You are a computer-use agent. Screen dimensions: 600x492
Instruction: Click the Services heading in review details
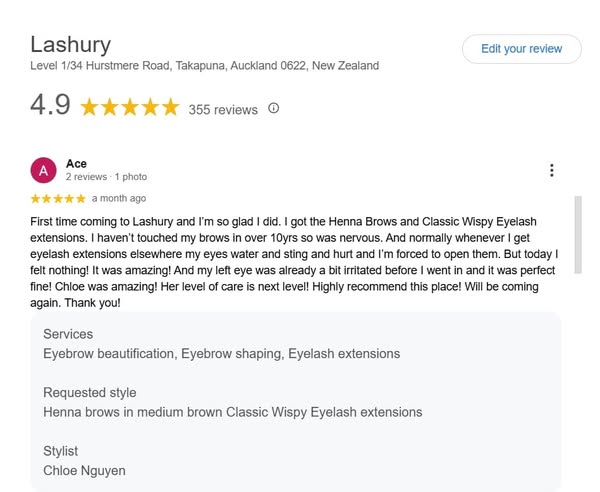point(68,334)
